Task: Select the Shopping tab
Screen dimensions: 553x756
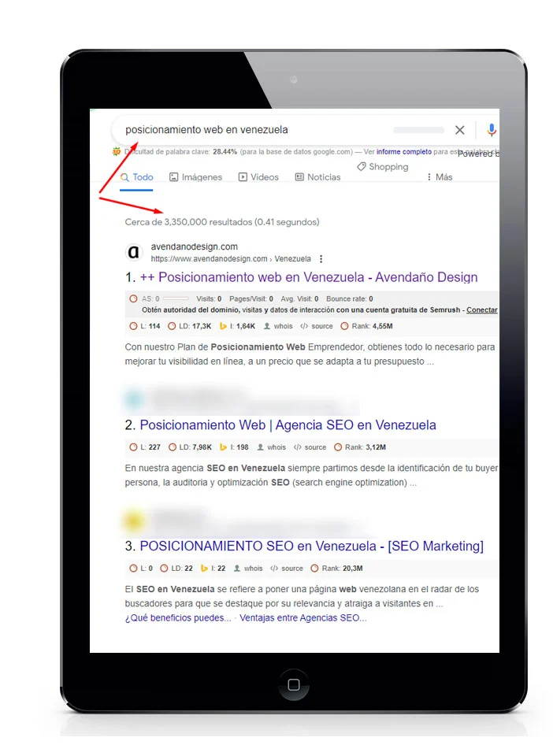Action: 382,166
